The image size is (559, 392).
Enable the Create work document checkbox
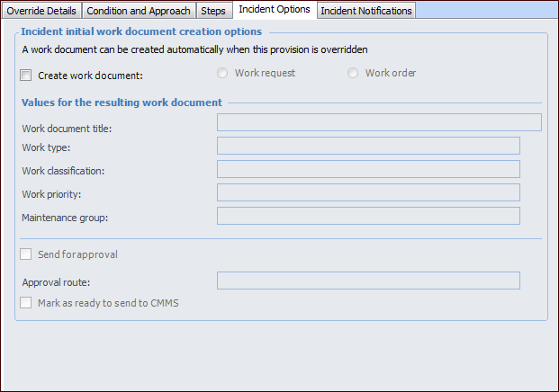(26, 76)
